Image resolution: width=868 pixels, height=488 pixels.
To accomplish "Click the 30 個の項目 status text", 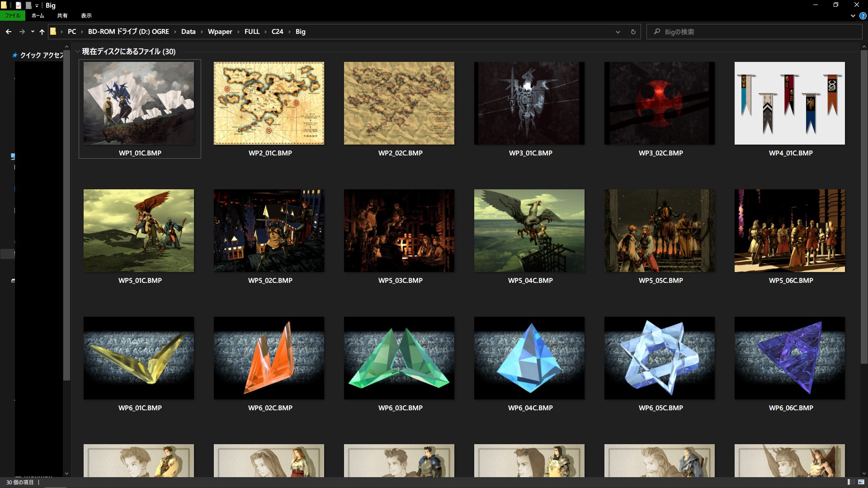I will (20, 483).
